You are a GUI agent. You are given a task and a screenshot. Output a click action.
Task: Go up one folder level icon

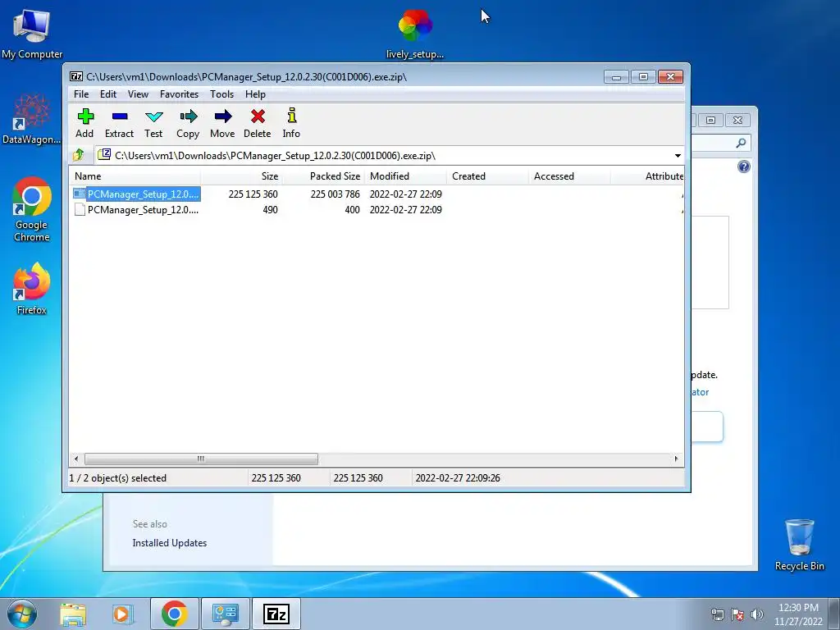[x=79, y=155]
